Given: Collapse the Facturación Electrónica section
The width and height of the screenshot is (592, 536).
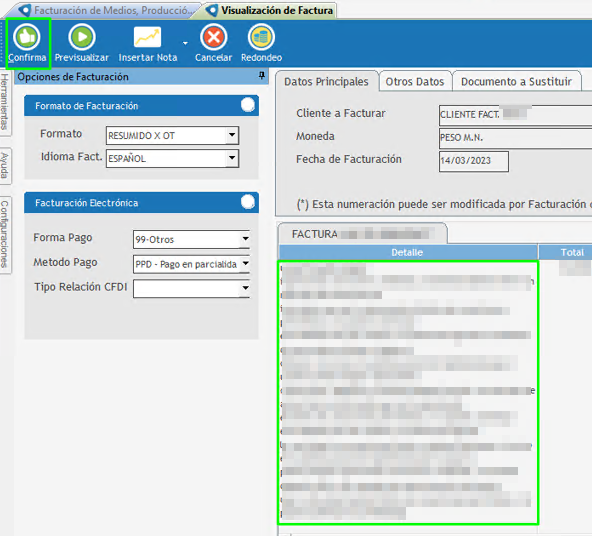Looking at the screenshot, I should (x=248, y=202).
